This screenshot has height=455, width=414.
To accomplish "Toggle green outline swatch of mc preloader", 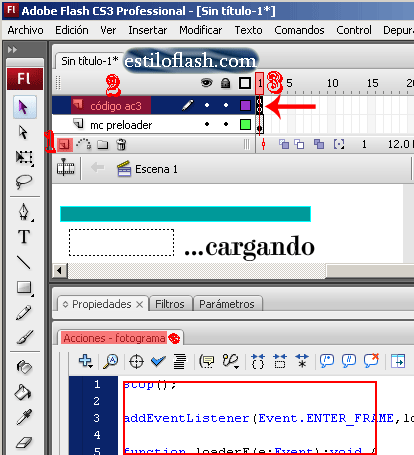I will click(x=245, y=124).
